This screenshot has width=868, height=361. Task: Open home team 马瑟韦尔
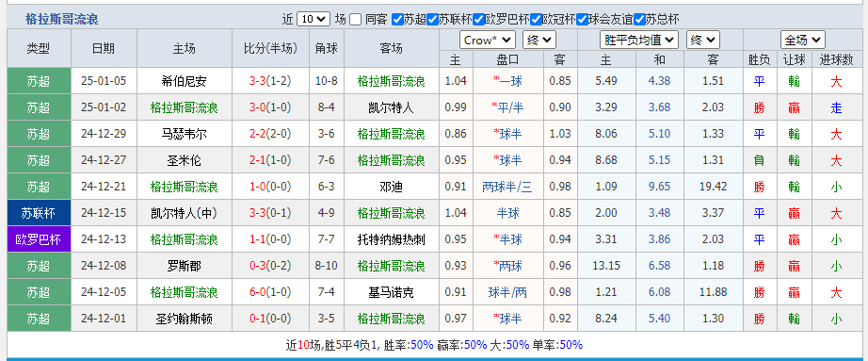pyautogui.click(x=185, y=134)
